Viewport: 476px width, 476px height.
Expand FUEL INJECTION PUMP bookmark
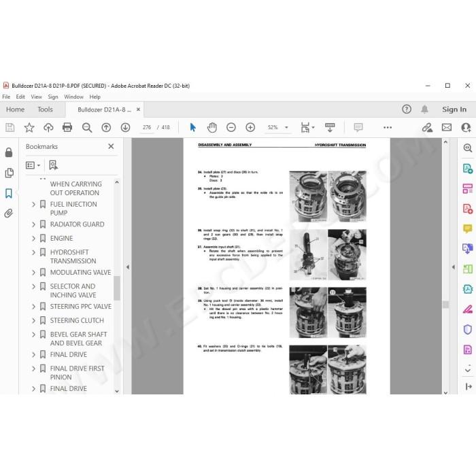point(34,204)
